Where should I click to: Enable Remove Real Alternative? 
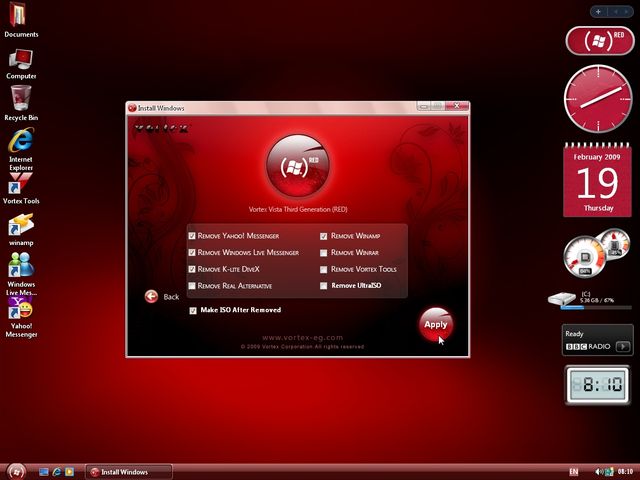pyautogui.click(x=192, y=286)
